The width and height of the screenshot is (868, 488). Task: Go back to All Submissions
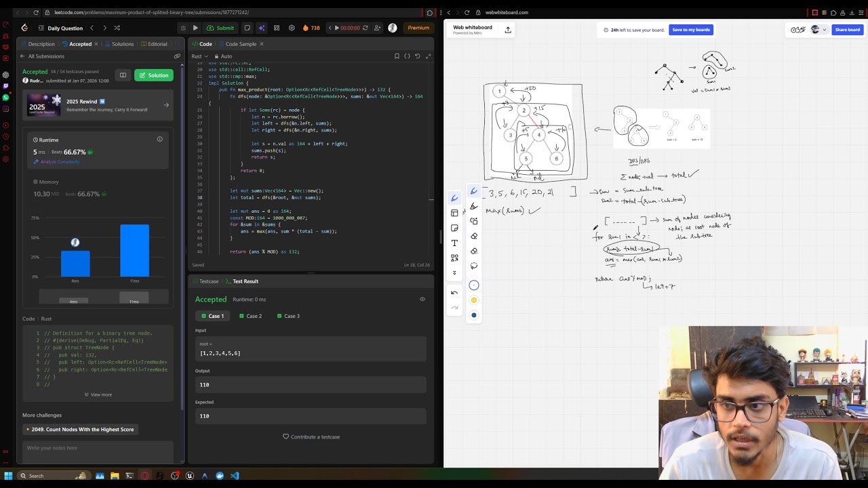[42, 56]
